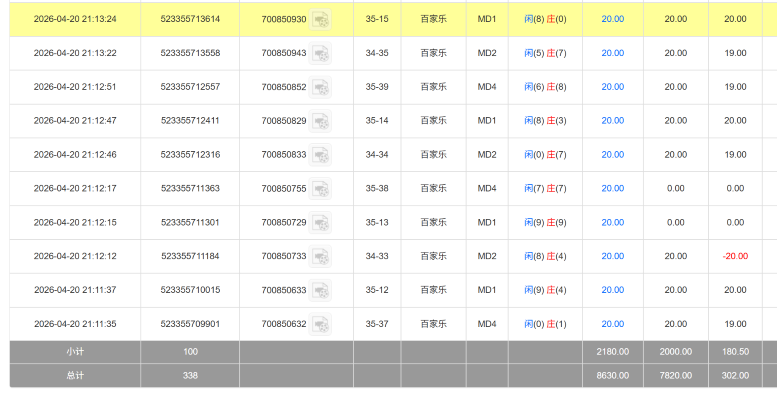Screen dimensions: 777x396
Task: Select order number 523355712411
Action: (x=190, y=120)
